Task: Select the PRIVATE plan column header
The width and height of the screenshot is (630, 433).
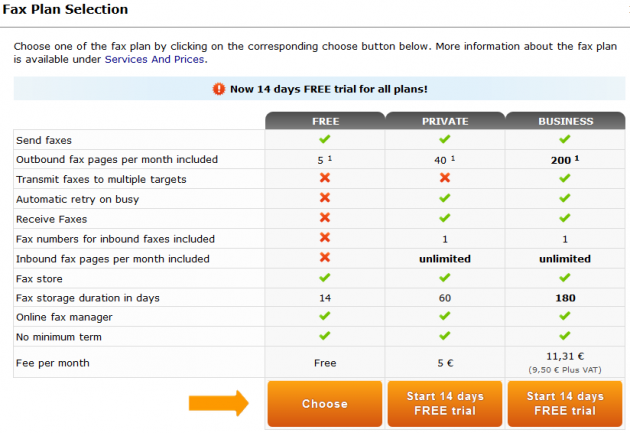Action: point(445,121)
